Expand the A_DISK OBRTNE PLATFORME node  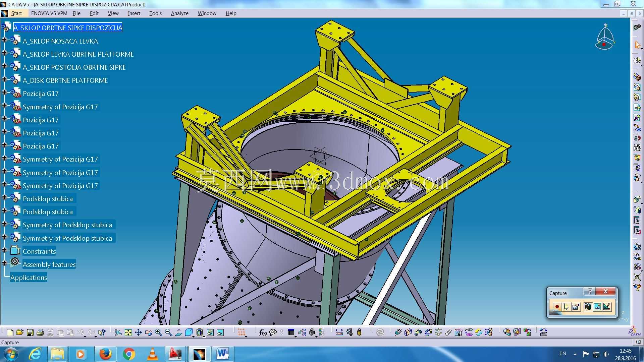tap(4, 79)
